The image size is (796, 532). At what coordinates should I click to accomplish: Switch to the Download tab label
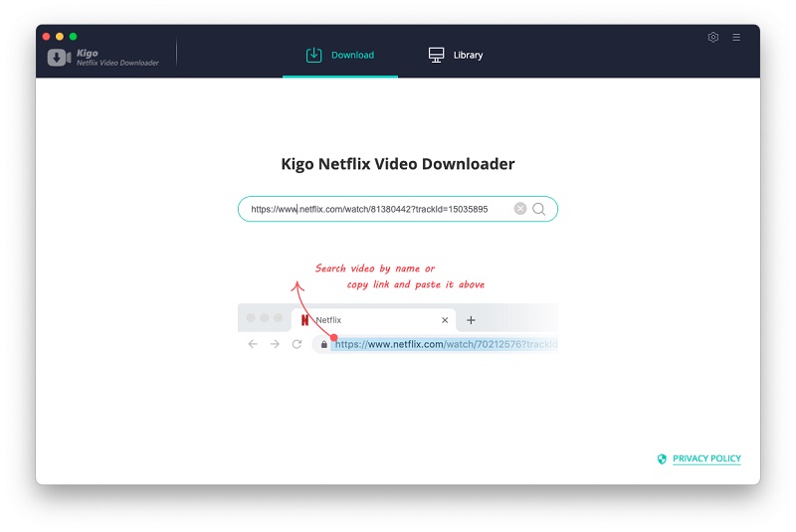(x=352, y=55)
